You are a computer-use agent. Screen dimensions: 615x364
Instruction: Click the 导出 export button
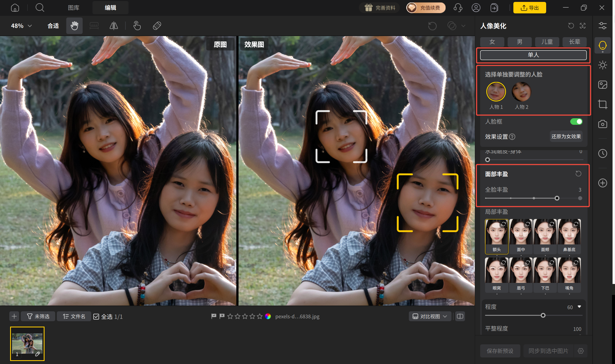coord(529,8)
